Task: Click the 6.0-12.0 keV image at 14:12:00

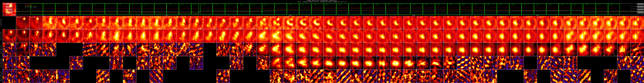Action: point(50,36)
